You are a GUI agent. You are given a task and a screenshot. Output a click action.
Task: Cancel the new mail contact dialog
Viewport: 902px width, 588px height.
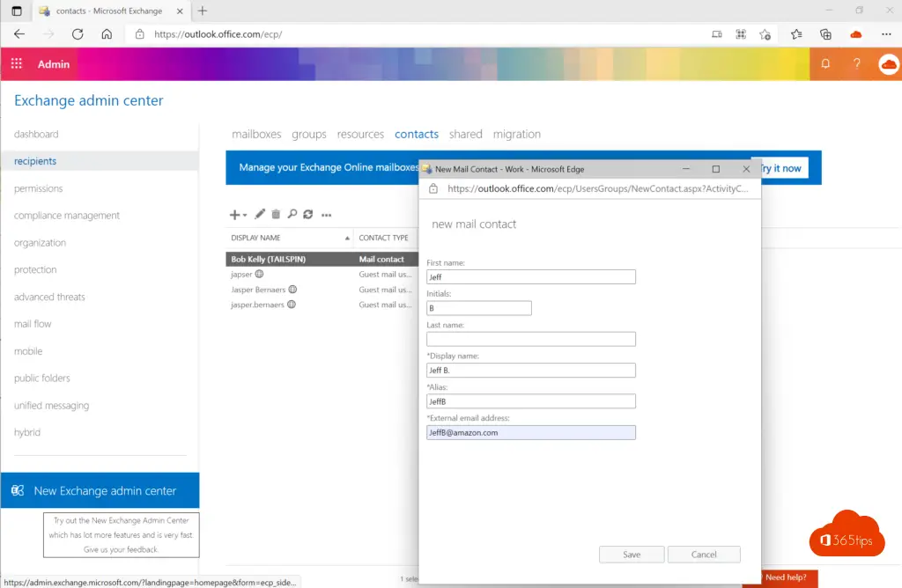click(704, 554)
